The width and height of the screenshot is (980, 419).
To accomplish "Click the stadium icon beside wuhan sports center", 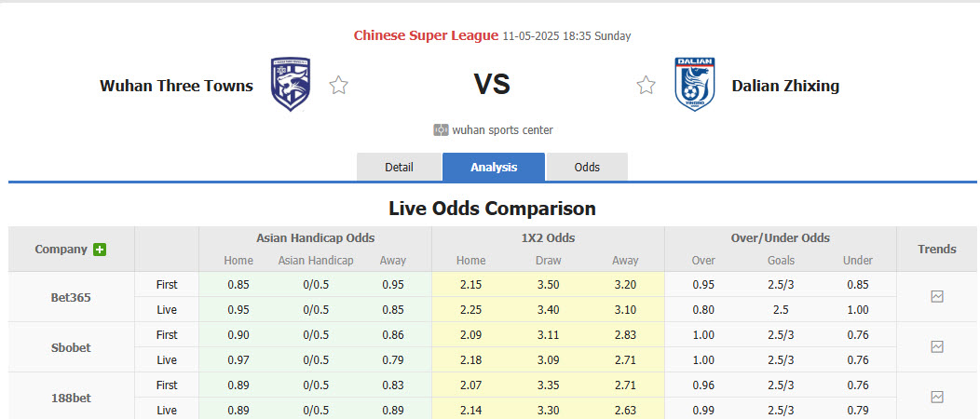I will click(441, 130).
